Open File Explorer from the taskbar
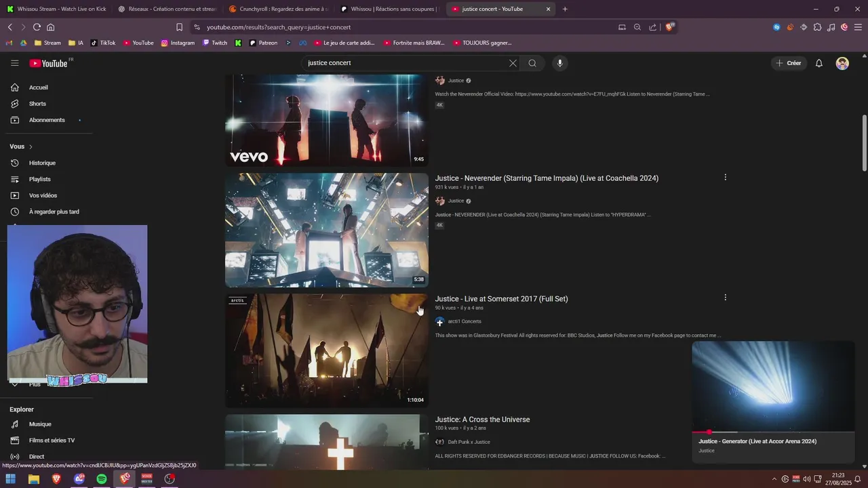The width and height of the screenshot is (868, 488). click(x=33, y=479)
